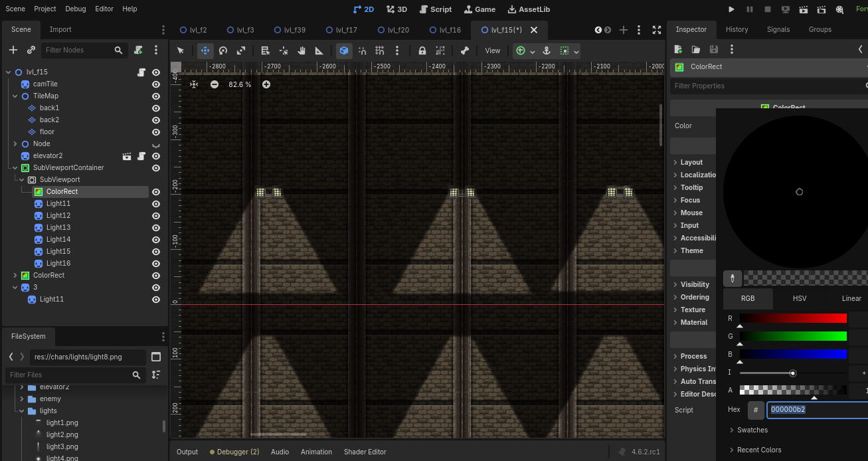Activate the Pan Mode hand tool
This screenshot has height=461, width=868.
[302, 50]
